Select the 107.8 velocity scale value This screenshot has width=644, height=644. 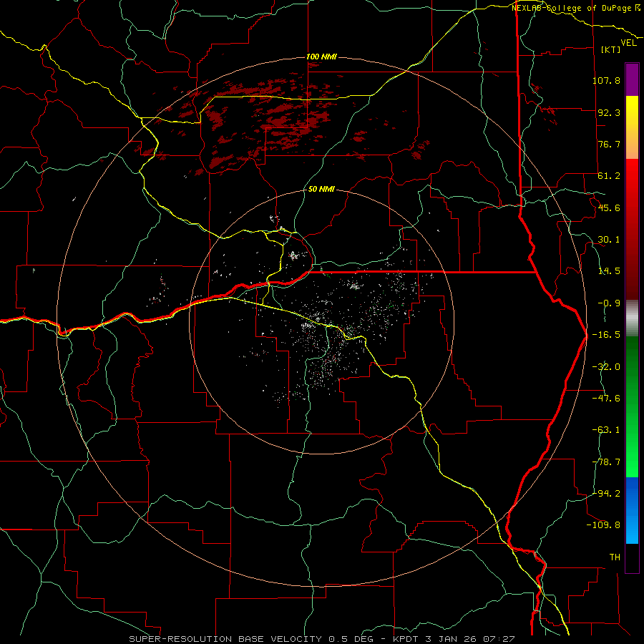[606, 80]
